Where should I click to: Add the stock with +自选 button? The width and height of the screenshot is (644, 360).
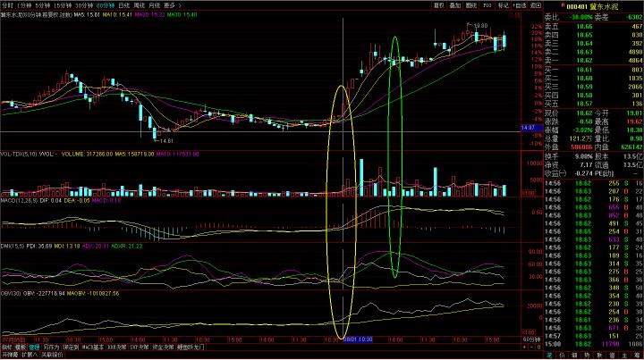[520, 5]
